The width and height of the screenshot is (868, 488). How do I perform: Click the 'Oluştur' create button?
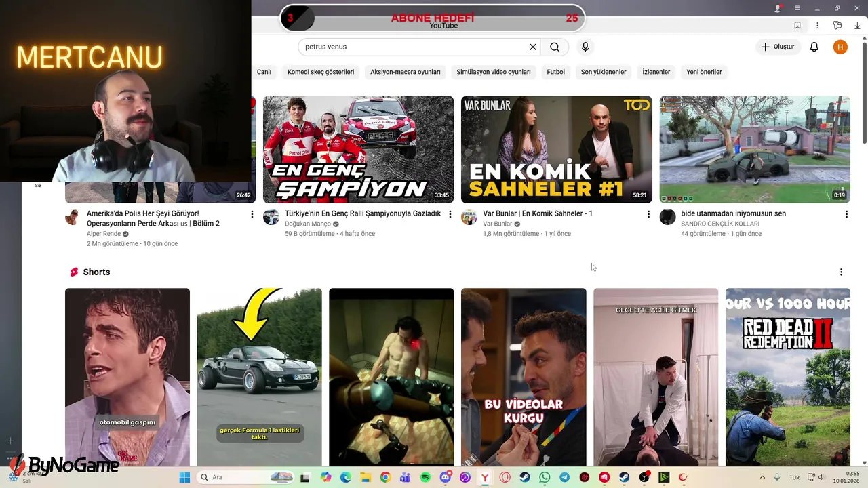point(778,47)
